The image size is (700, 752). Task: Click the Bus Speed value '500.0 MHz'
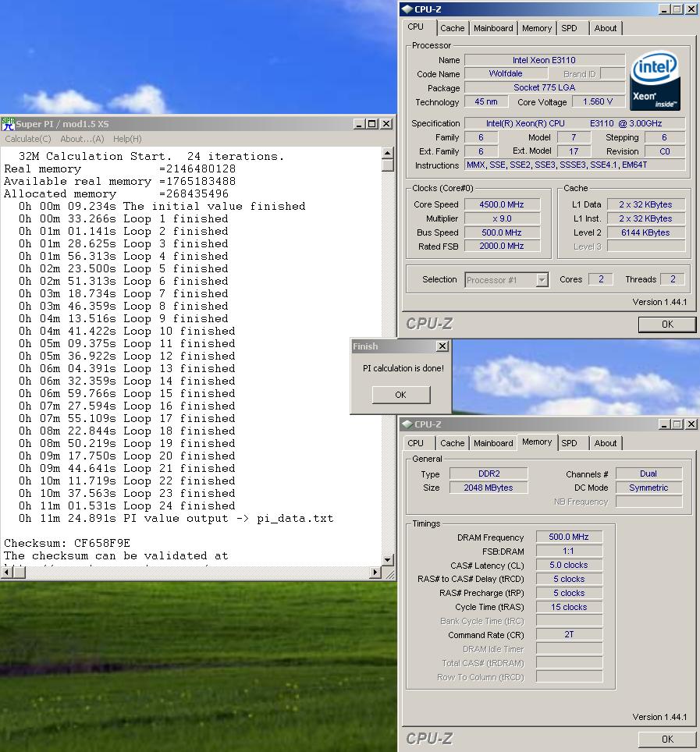tap(502, 232)
